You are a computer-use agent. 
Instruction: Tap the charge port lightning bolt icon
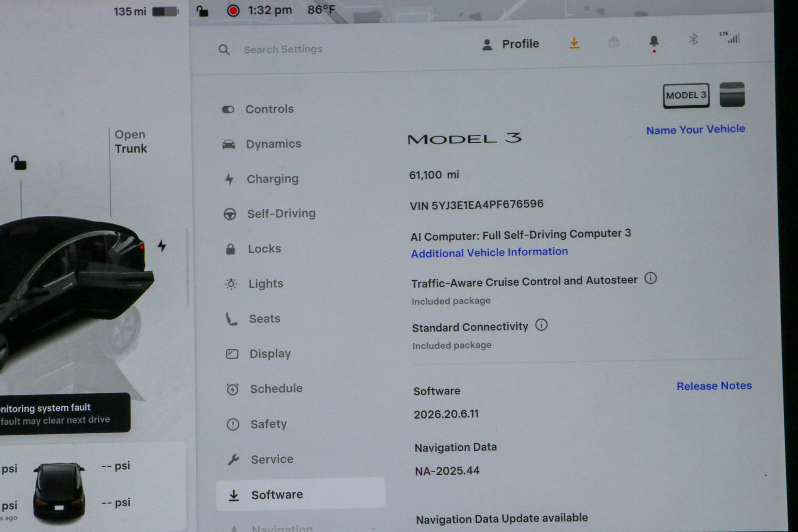point(162,245)
